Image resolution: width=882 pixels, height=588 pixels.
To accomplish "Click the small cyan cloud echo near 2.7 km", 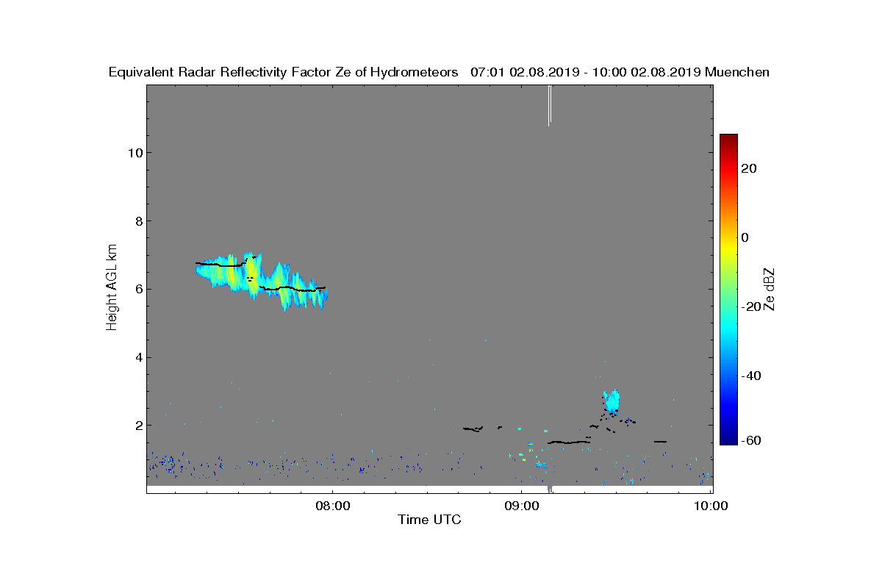I will pyautogui.click(x=612, y=401).
